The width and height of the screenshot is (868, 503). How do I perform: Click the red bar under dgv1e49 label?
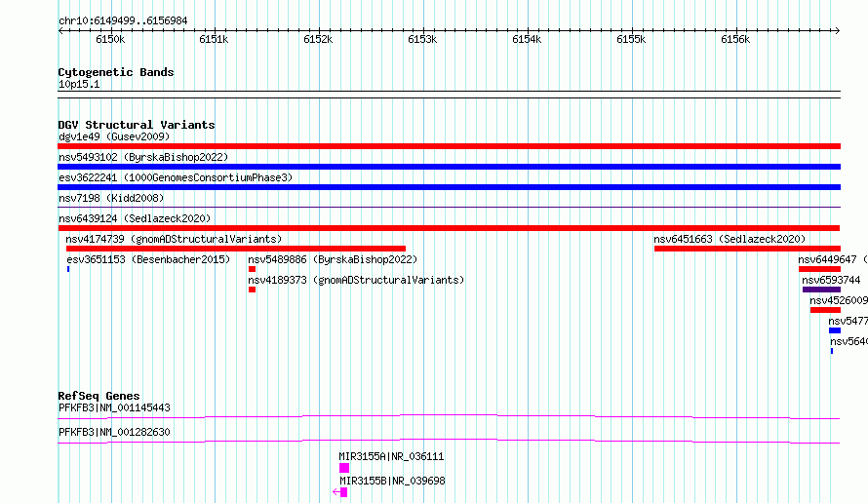(449, 146)
